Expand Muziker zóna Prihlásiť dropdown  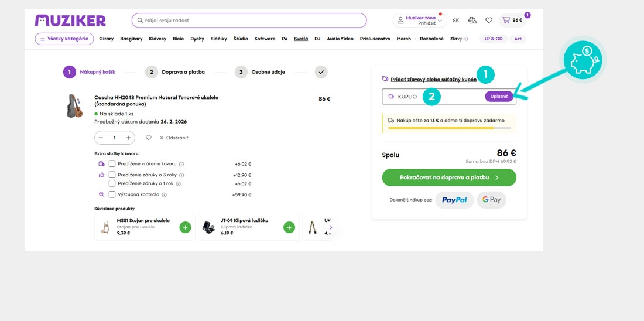click(420, 20)
